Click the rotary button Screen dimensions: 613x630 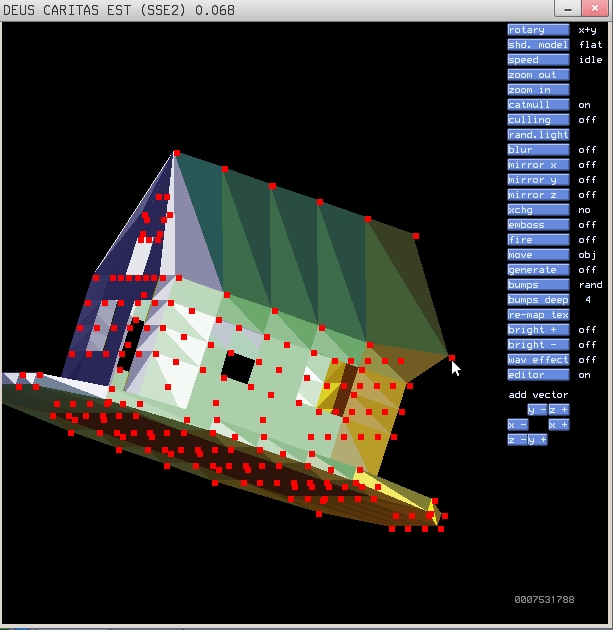coord(537,30)
